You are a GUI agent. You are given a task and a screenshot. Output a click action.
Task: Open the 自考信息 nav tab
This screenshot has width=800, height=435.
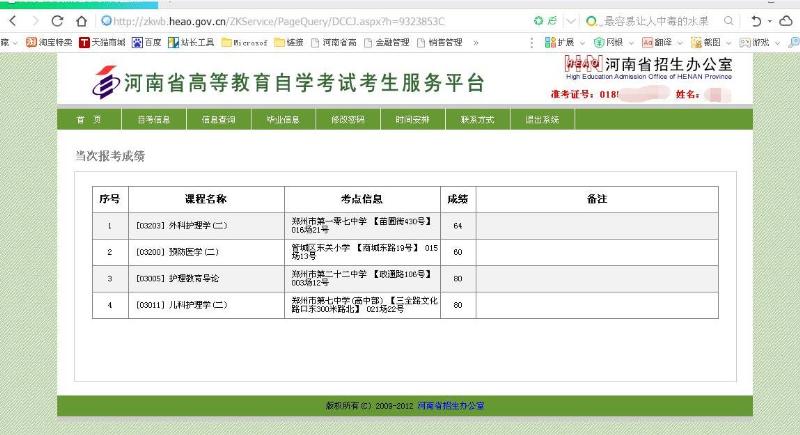pyautogui.click(x=154, y=119)
